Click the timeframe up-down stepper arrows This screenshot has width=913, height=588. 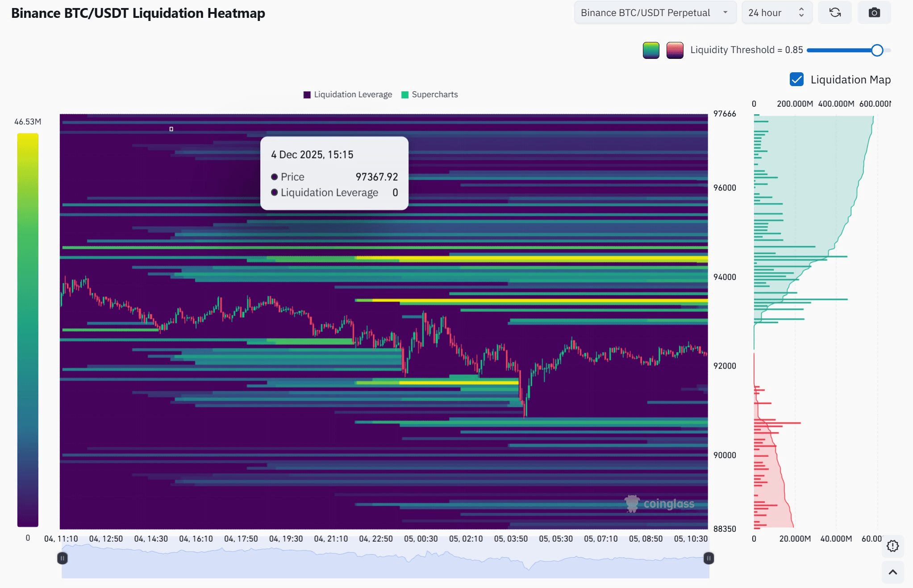pos(801,12)
